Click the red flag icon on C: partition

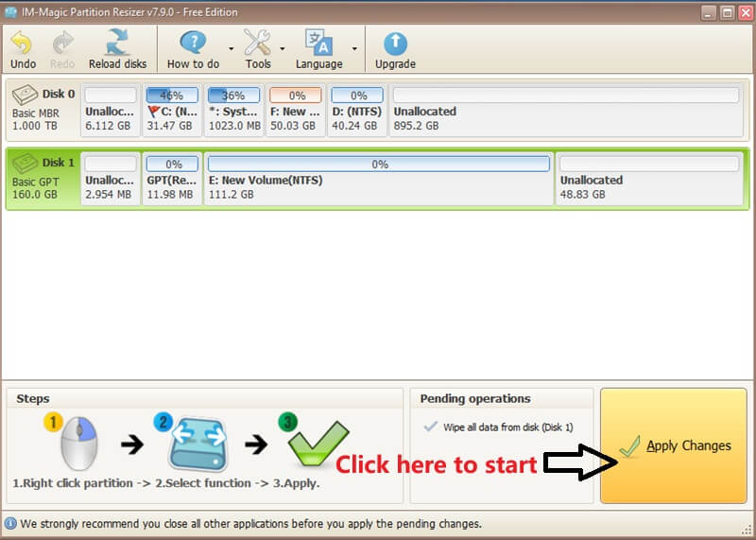[153, 112]
